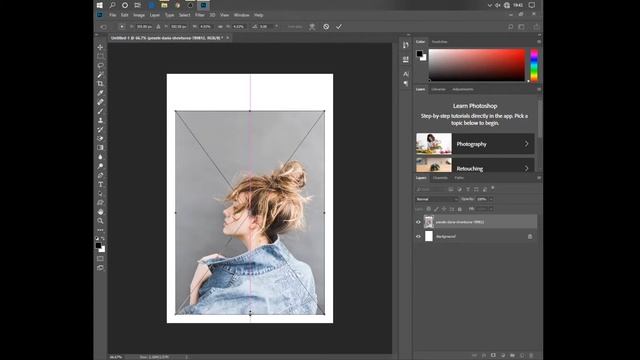The height and width of the screenshot is (360, 640).
Task: Select the Lasso tool
Action: [x=100, y=65]
